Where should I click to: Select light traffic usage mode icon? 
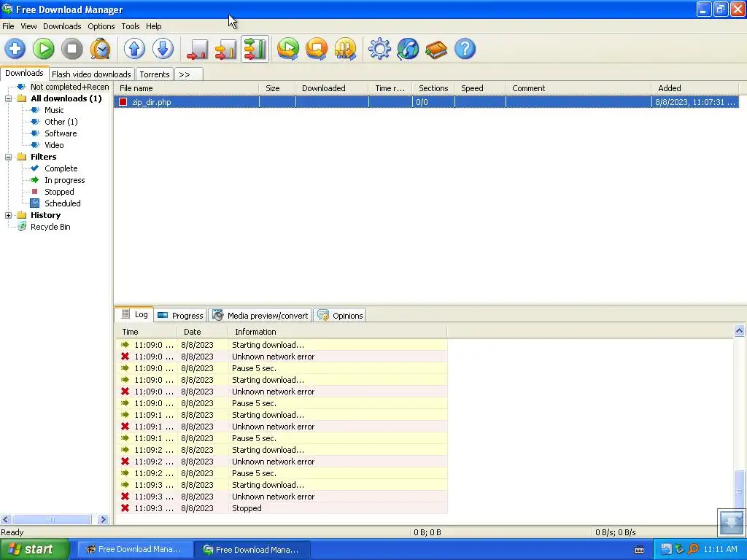point(197,49)
